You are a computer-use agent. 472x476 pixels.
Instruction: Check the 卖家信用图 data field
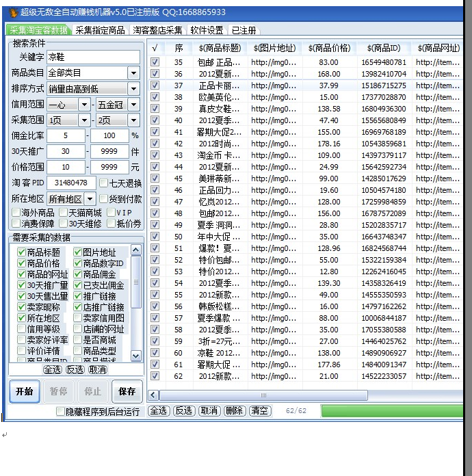pos(77,317)
